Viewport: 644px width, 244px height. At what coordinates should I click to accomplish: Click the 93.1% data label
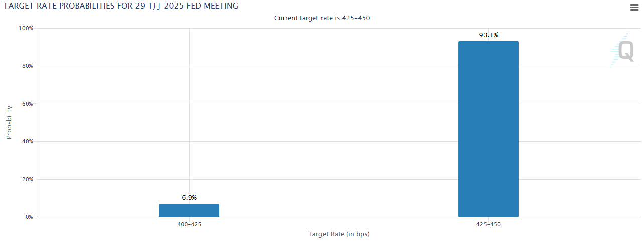tap(488, 35)
